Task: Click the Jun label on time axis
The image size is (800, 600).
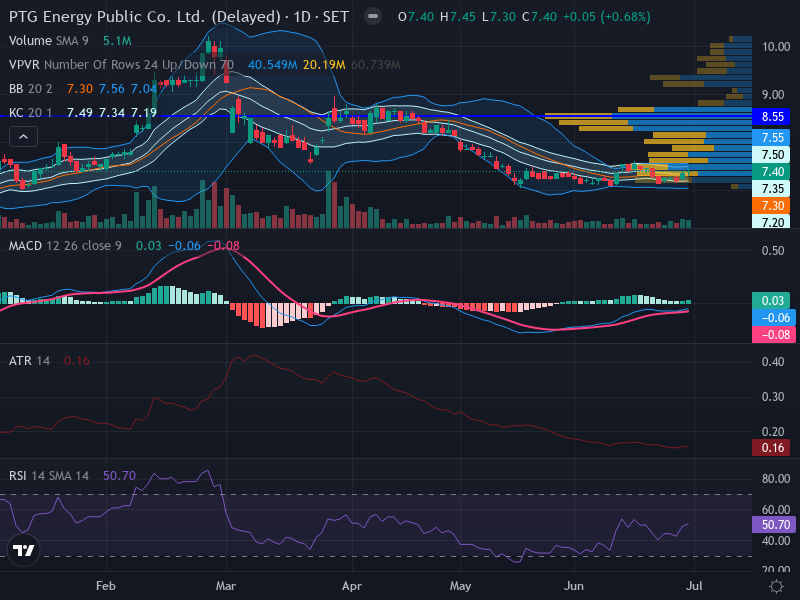Action: point(574,586)
